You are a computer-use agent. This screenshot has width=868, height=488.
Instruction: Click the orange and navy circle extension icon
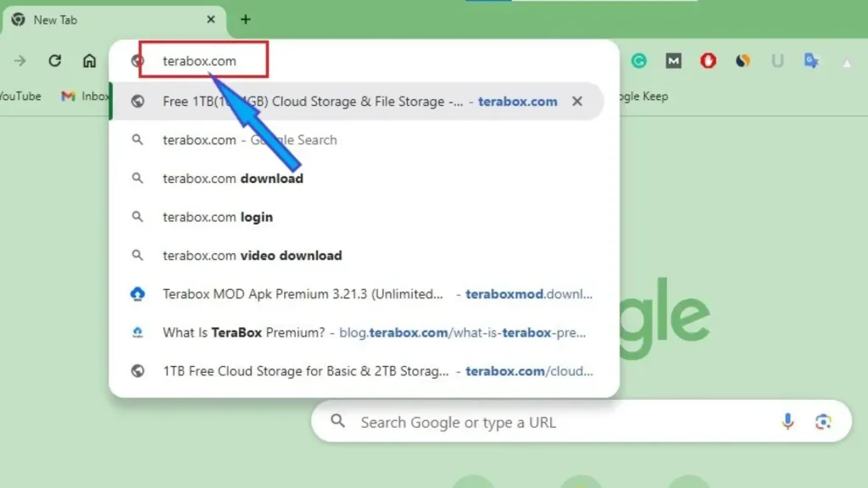coord(743,61)
